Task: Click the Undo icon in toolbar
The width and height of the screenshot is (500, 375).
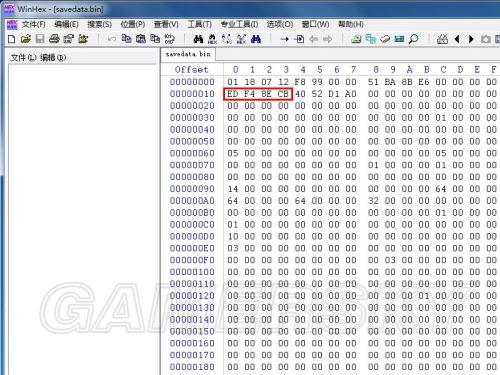Action: 112,39
